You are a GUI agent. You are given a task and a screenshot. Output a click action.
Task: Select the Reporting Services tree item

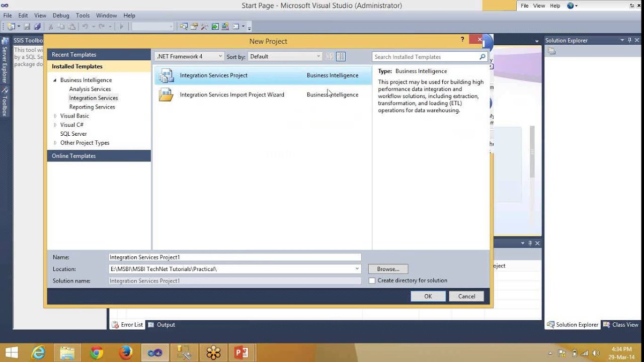click(x=92, y=107)
